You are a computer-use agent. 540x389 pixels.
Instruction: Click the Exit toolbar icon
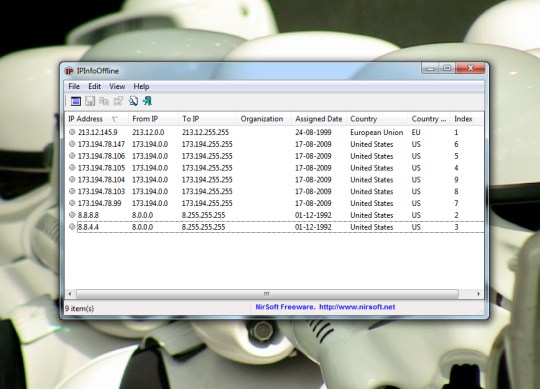tap(147, 101)
